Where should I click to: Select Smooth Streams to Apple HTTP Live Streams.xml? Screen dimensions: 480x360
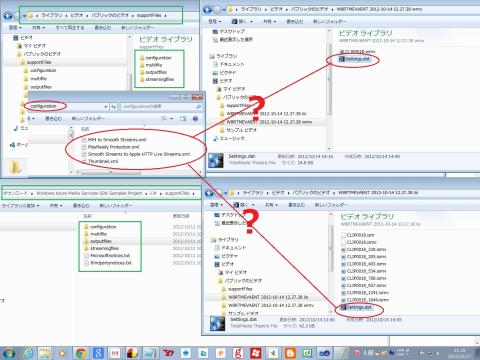[x=136, y=154]
